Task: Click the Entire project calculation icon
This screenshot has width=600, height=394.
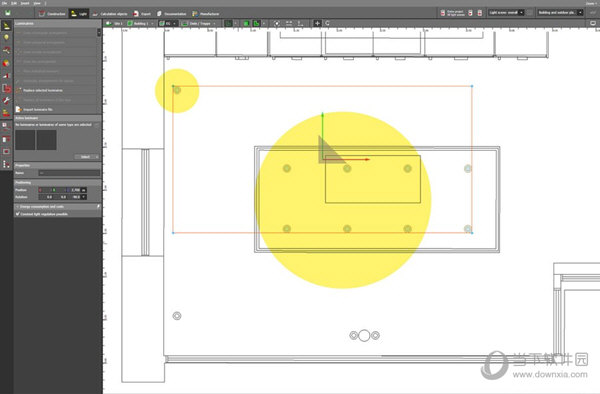Action: [x=452, y=13]
